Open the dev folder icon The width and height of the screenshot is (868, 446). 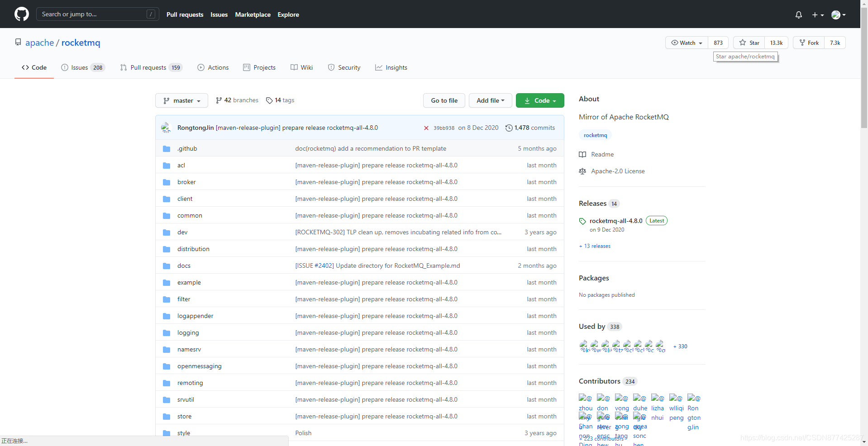click(167, 232)
